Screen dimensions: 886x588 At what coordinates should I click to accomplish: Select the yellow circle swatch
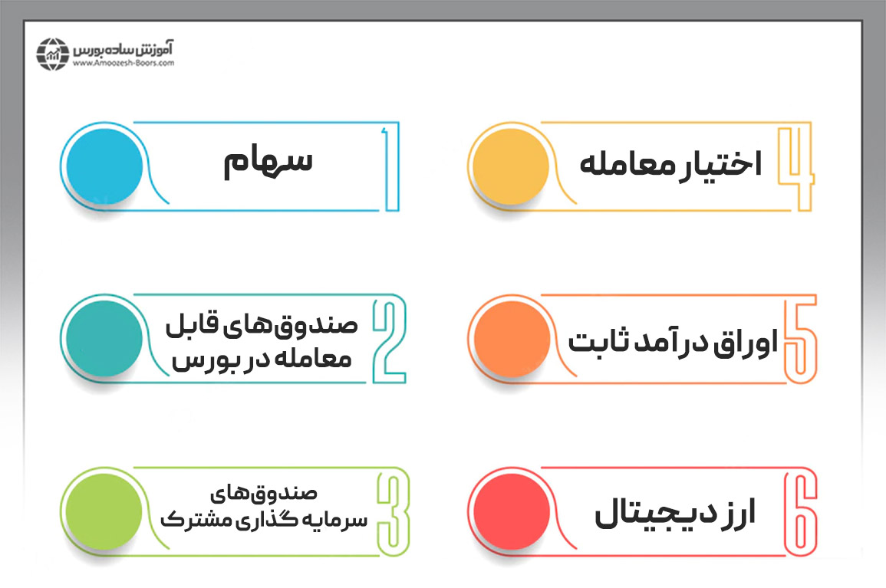[510, 166]
